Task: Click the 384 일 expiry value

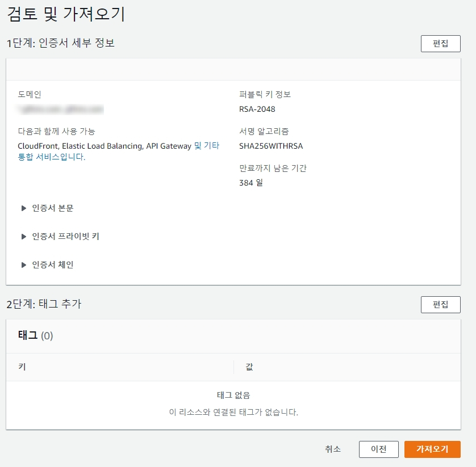Action: coord(251,183)
